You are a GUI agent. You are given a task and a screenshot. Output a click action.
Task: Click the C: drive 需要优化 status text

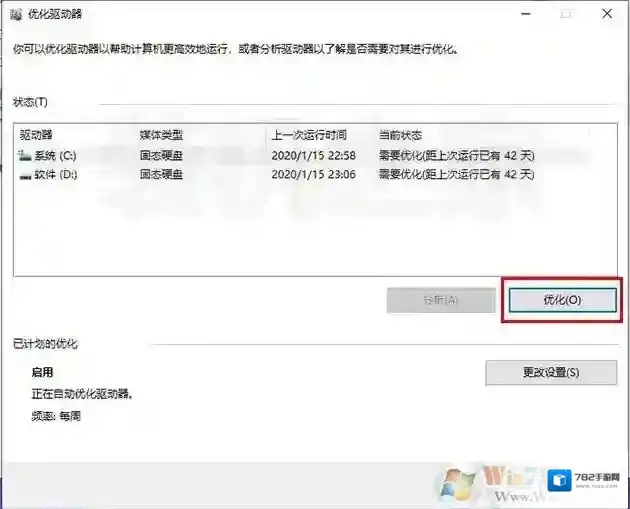pyautogui.click(x=457, y=155)
